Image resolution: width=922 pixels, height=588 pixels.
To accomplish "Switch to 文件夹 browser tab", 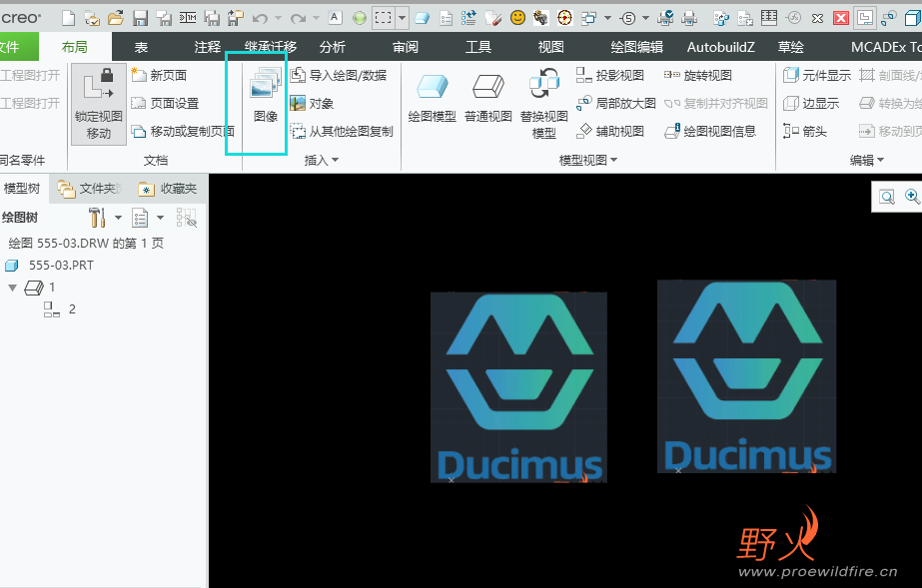I will [x=89, y=189].
